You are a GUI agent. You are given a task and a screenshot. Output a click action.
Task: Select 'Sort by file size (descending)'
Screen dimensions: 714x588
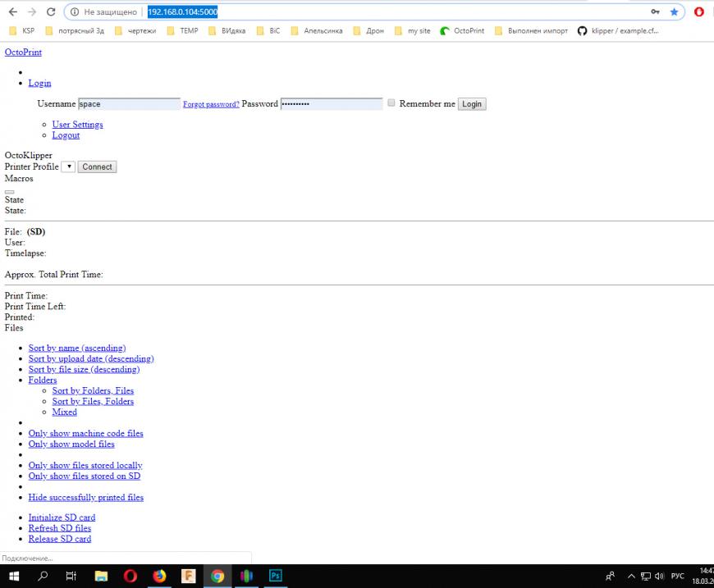pos(84,369)
